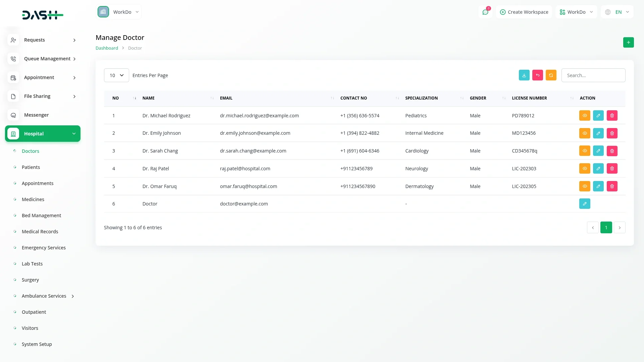644x362 pixels.
Task: Click the Create Workspace button
Action: (524, 12)
